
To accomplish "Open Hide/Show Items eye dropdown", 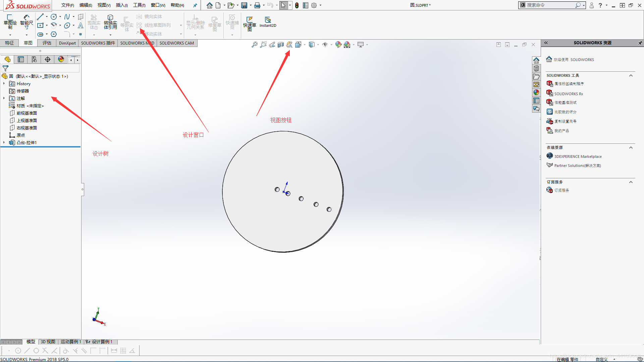I will point(325,45).
